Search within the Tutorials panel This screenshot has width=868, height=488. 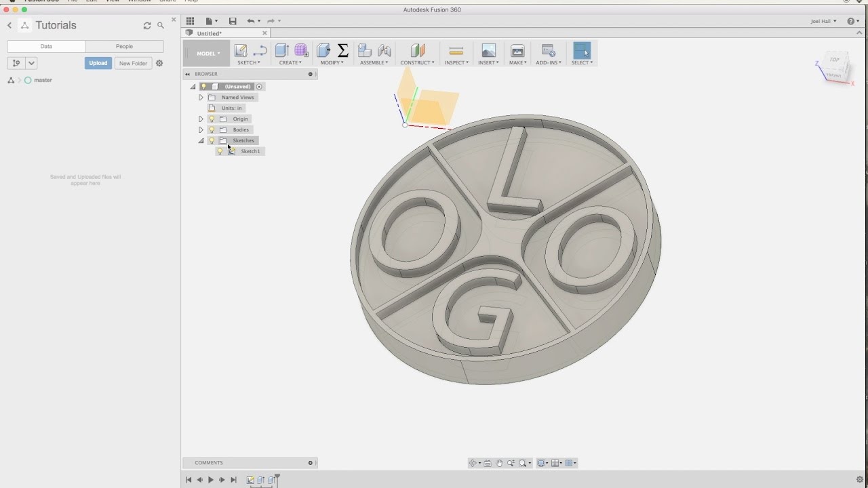pyautogui.click(x=161, y=25)
